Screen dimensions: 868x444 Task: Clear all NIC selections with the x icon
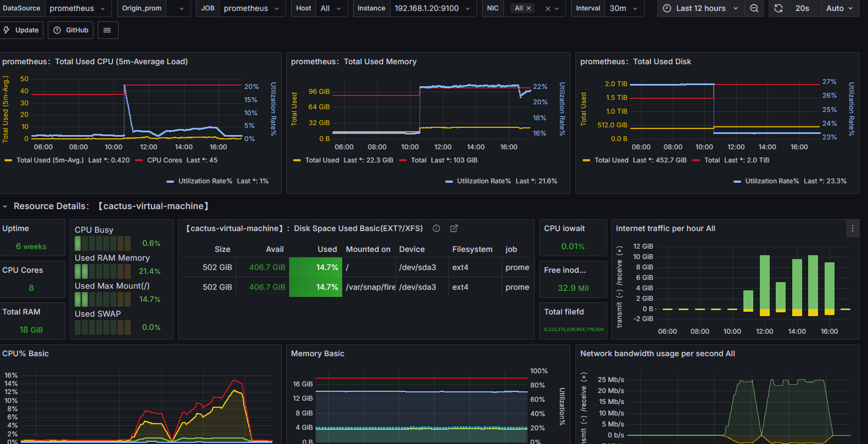coord(547,9)
